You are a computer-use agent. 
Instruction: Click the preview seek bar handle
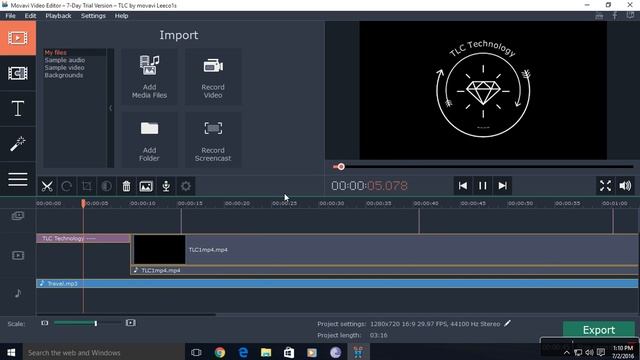click(x=341, y=167)
